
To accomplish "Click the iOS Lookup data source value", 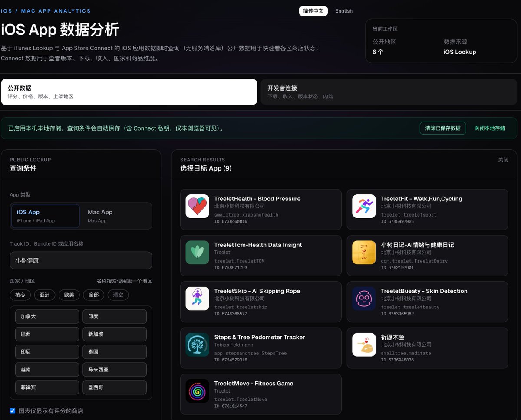I will 460,52.
